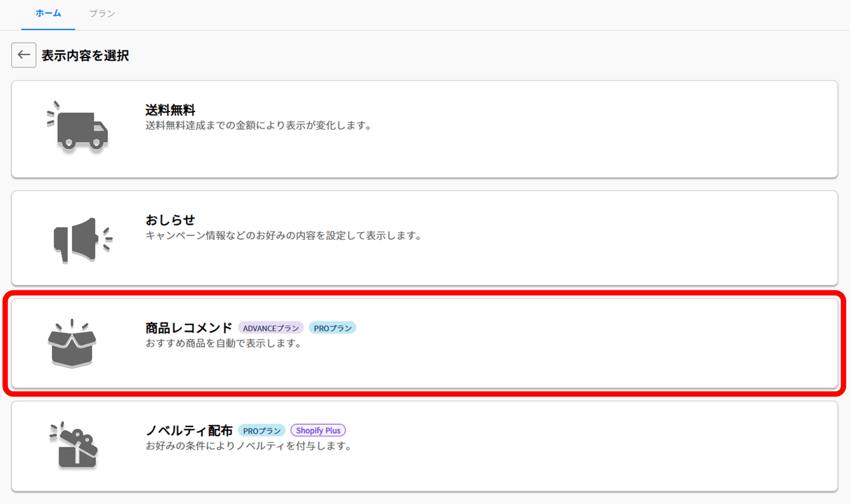Click the PROプラン badge beside ノベルティ配布
Viewport: 850px width, 504px height.
tap(261, 431)
